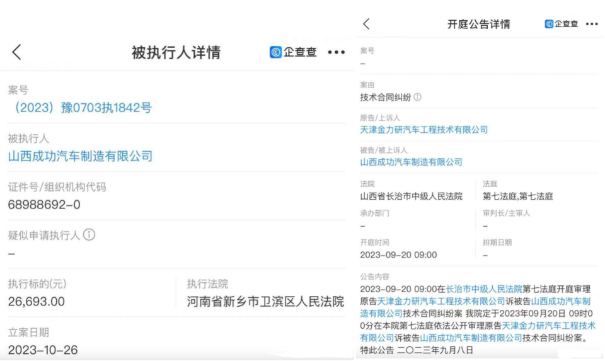The height and width of the screenshot is (364, 605).
Task: Tap the back arrow on 被执行人详情 page
Action: pos(18,52)
